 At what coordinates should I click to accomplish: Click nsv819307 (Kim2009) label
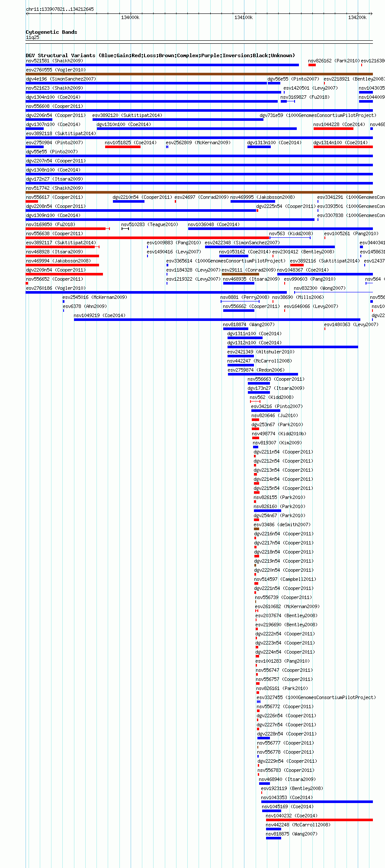tap(277, 443)
